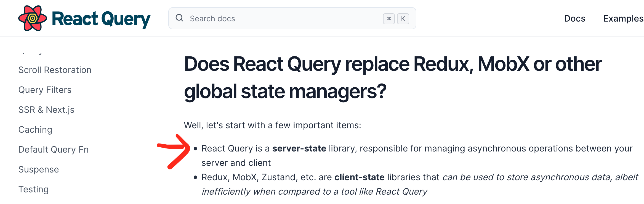Click the K key shortcut badge

(x=403, y=19)
